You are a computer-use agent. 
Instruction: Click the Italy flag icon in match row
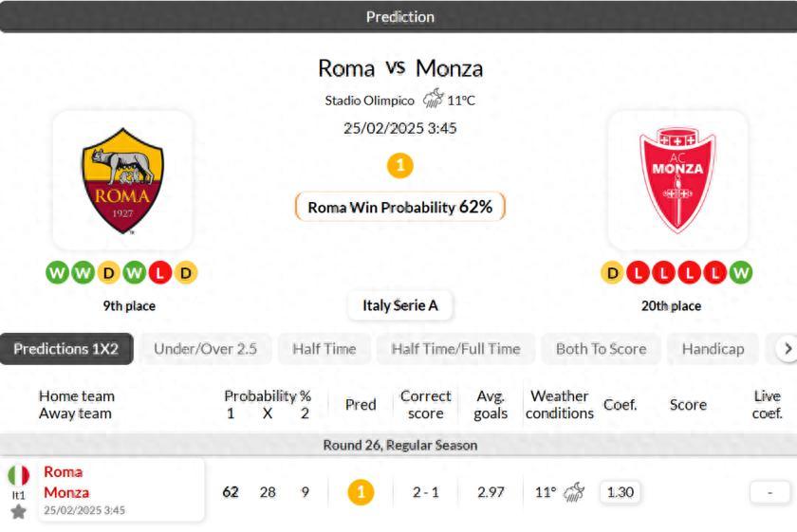pyautogui.click(x=19, y=475)
